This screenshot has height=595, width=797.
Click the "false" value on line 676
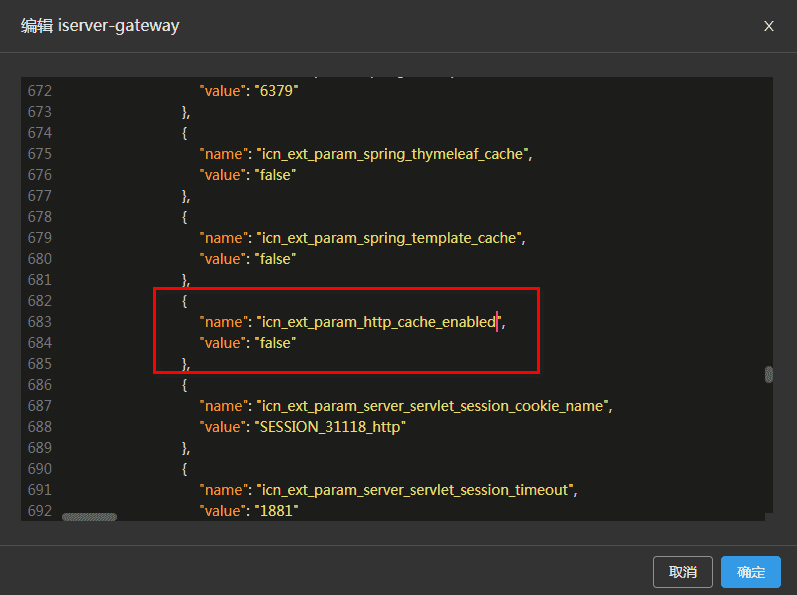point(275,175)
